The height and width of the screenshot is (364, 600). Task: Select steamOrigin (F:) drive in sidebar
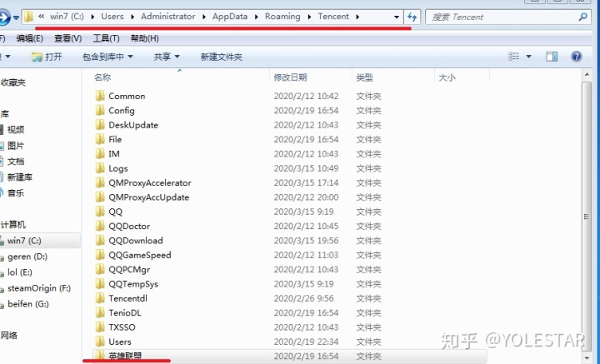pyautogui.click(x=39, y=288)
